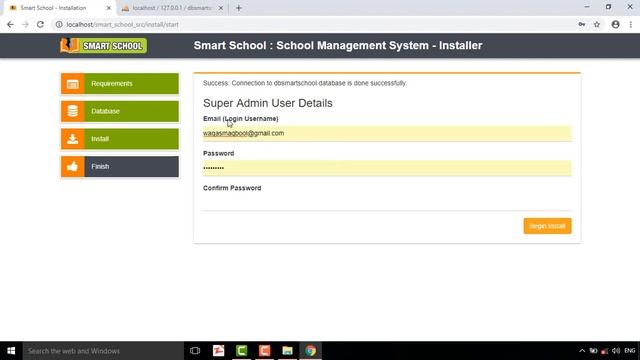Click the Search the web and Windows box
640x360 pixels.
tap(103, 351)
